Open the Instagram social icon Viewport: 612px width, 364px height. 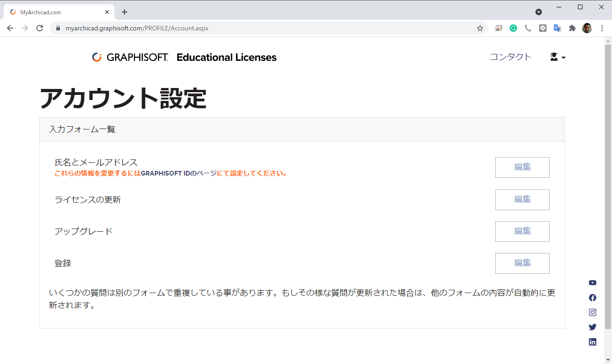[593, 312]
